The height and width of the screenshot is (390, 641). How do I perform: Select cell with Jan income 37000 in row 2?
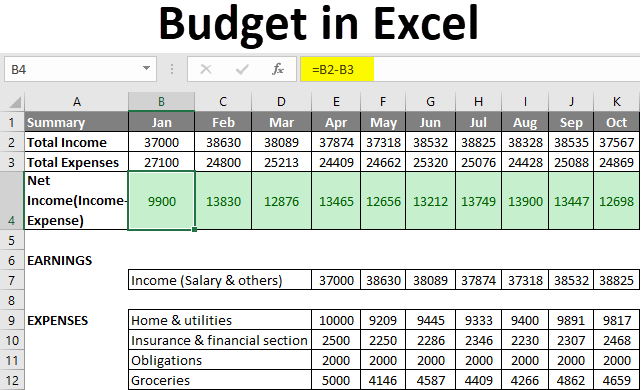(161, 142)
